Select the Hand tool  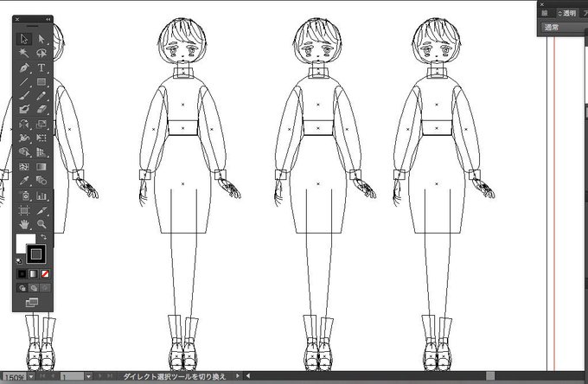click(x=24, y=224)
